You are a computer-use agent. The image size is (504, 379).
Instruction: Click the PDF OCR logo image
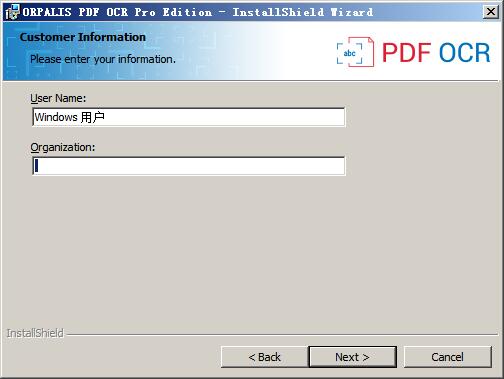(x=413, y=52)
